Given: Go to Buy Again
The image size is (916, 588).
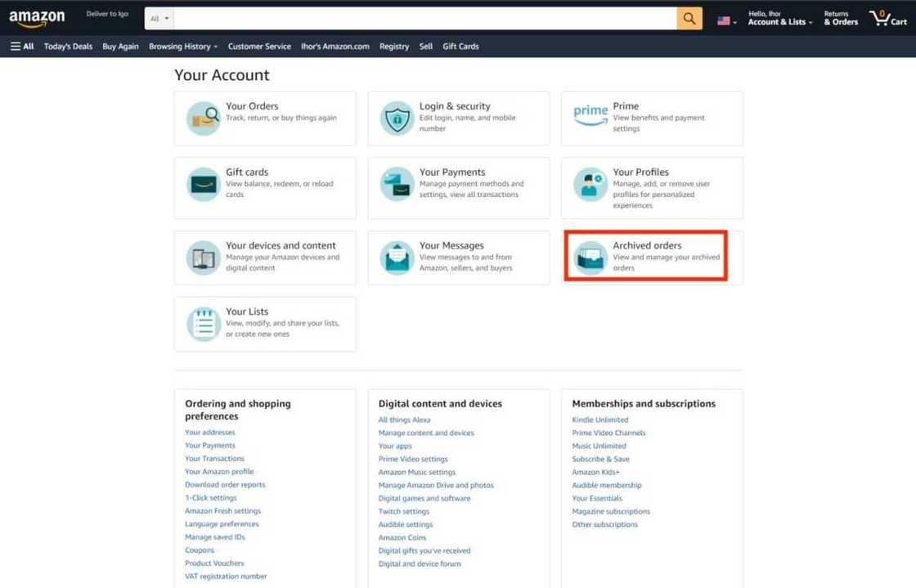Looking at the screenshot, I should (120, 46).
